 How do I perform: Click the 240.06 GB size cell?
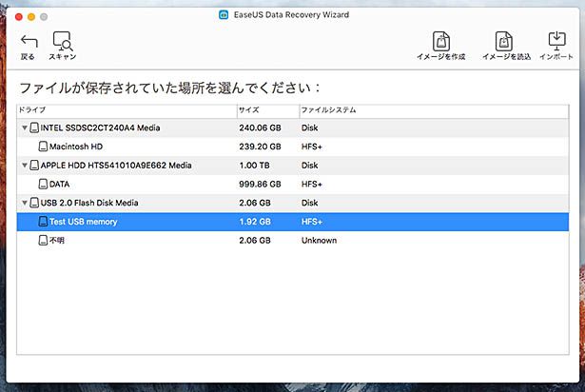[260, 127]
